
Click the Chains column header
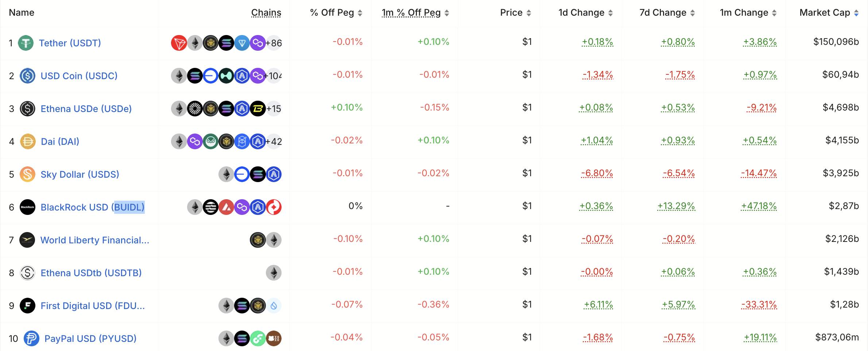coord(266,13)
